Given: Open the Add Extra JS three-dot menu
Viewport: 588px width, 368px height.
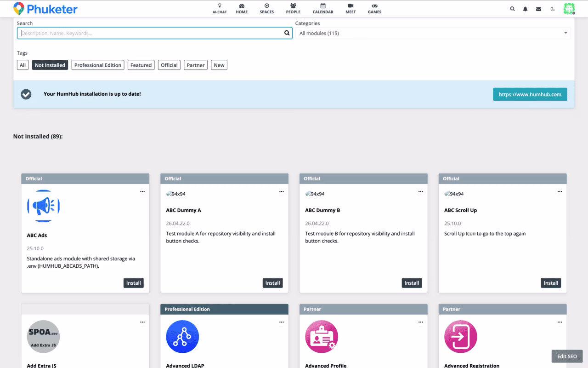Looking at the screenshot, I should click(x=142, y=322).
